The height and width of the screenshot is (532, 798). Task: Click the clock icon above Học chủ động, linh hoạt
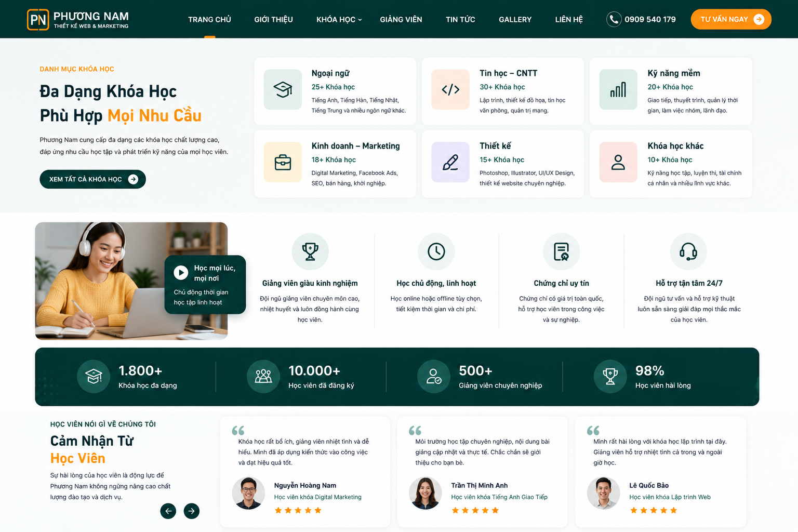pos(436,251)
